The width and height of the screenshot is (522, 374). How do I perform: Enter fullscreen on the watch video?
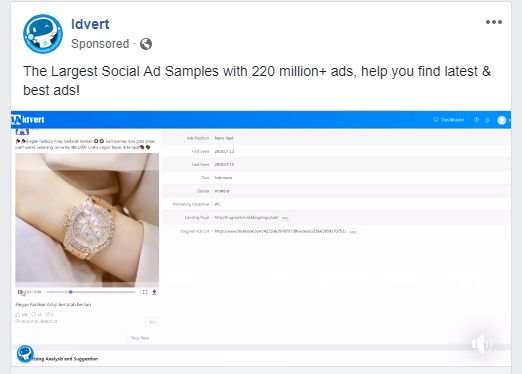(x=145, y=292)
